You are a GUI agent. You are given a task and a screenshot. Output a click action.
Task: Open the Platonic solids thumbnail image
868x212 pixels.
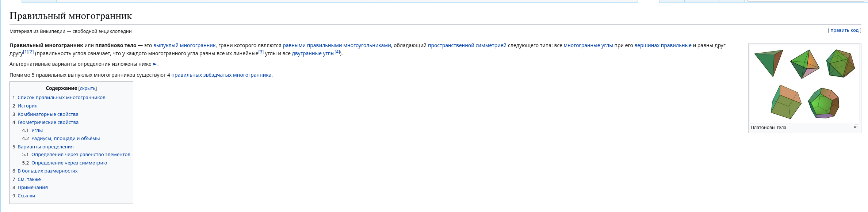(x=805, y=84)
